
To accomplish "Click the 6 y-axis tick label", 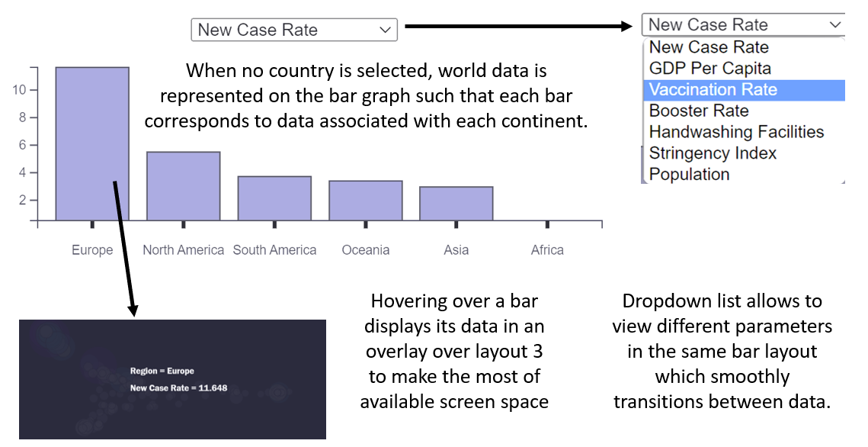I will pos(23,145).
